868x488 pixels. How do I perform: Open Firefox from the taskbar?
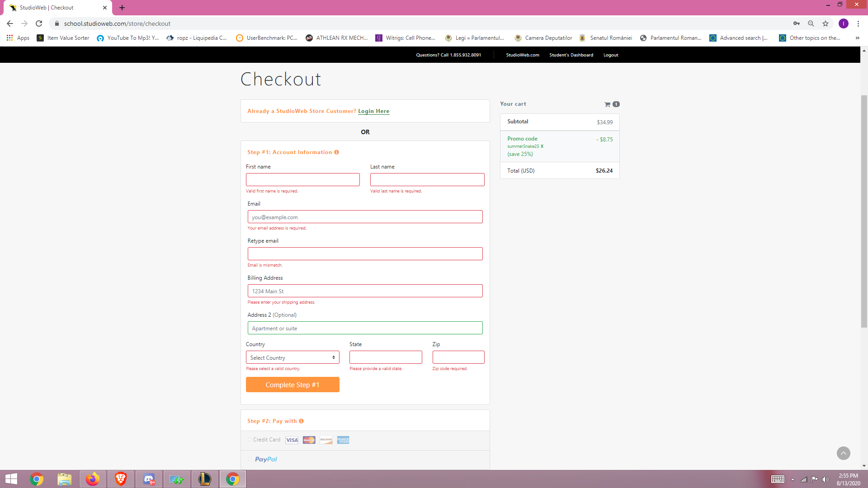click(93, 479)
